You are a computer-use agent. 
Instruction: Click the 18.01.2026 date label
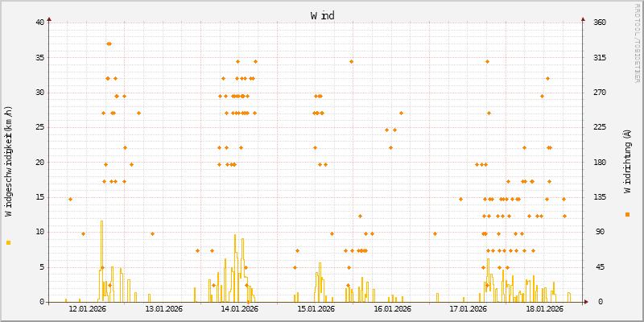click(x=543, y=308)
